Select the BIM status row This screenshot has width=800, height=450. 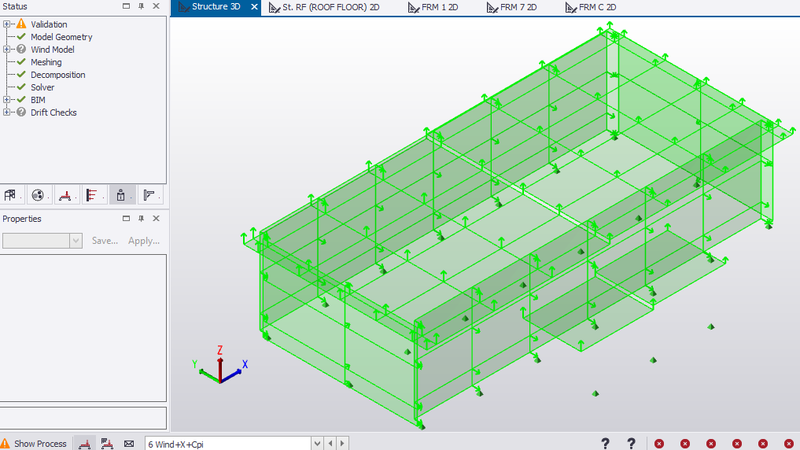[38, 99]
